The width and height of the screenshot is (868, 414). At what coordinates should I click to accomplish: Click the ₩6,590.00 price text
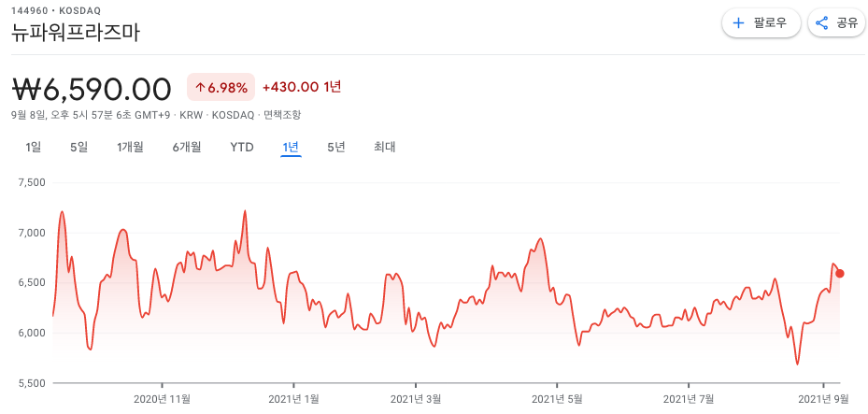(x=92, y=89)
